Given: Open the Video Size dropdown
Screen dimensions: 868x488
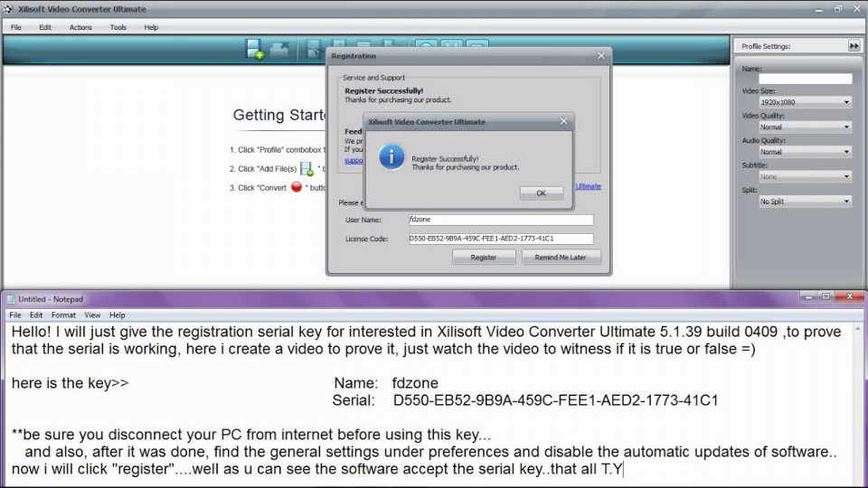Looking at the screenshot, I should click(x=805, y=102).
